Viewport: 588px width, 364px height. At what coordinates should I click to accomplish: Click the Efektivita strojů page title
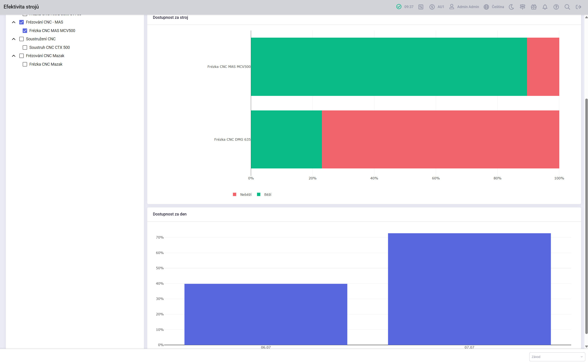(x=21, y=7)
